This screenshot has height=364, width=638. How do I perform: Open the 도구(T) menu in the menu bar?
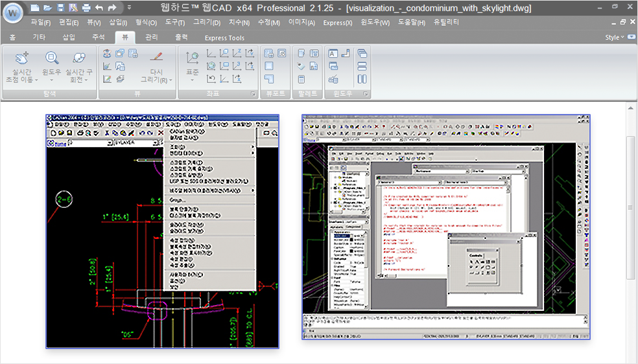point(175,22)
